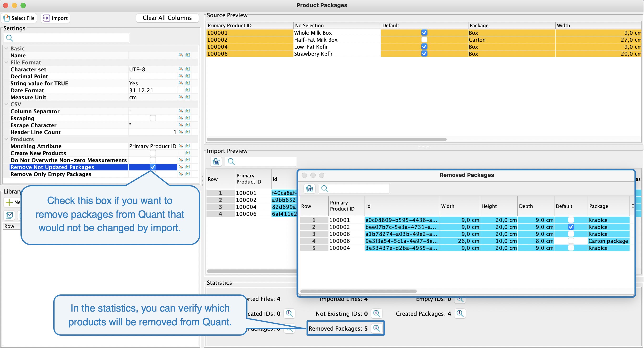644x348 pixels.
Task: Reset the Escape Character setting
Action: point(181,125)
